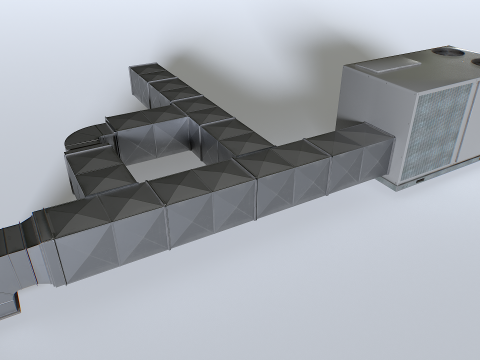Click the round fan opening on unit top
480x360 pixels.
[449, 52]
